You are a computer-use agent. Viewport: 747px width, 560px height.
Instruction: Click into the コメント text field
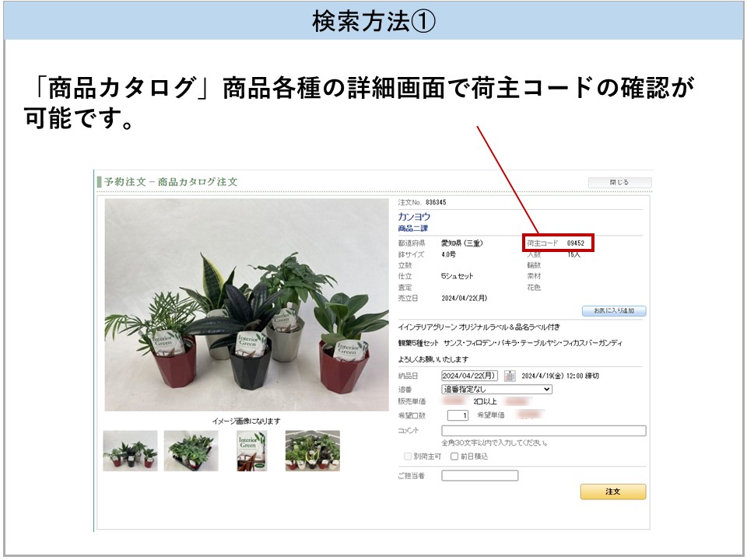click(x=543, y=430)
